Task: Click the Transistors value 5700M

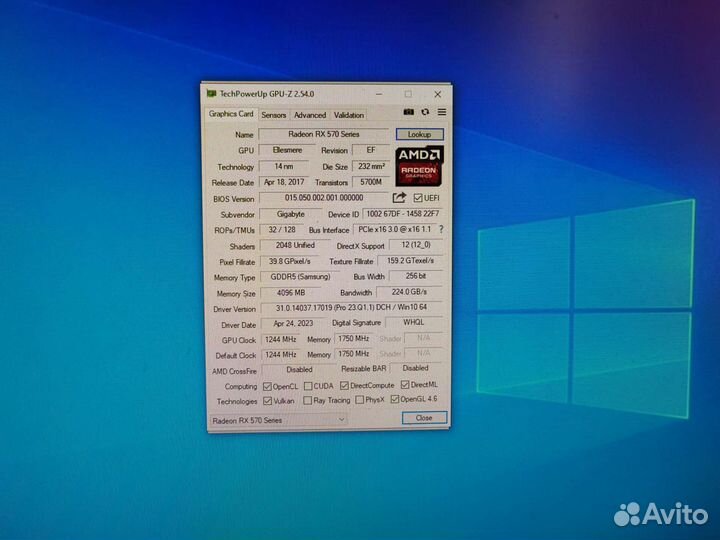Action: pos(371,182)
